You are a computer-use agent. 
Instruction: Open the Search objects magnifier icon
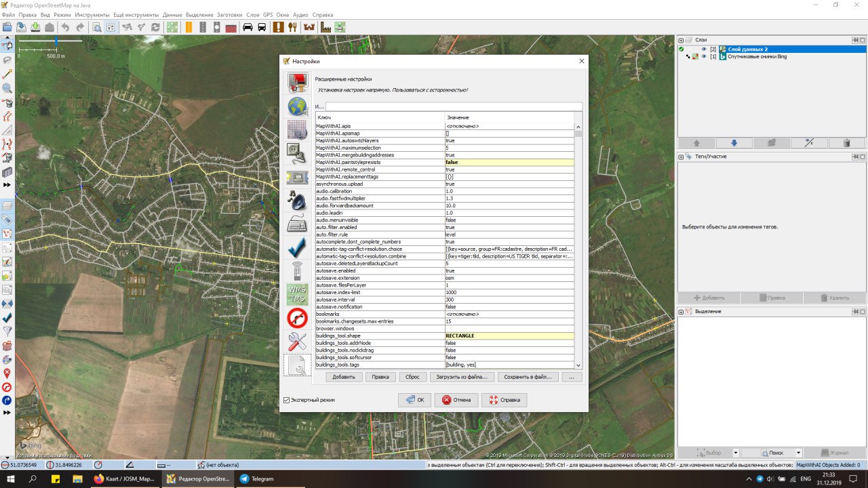(97, 27)
